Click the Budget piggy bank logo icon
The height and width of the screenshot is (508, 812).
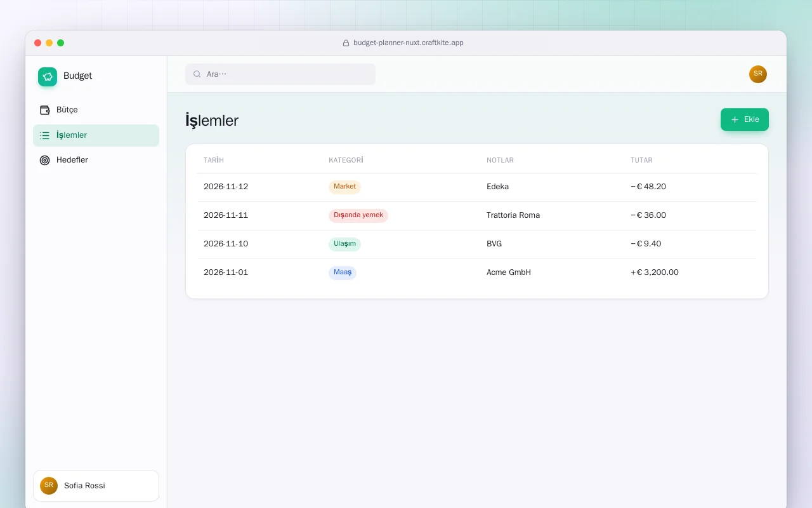point(48,77)
